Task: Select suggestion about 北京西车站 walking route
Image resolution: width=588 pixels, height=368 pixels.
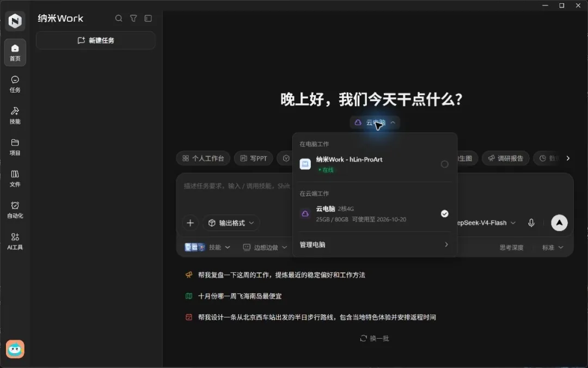Action: tap(311, 317)
